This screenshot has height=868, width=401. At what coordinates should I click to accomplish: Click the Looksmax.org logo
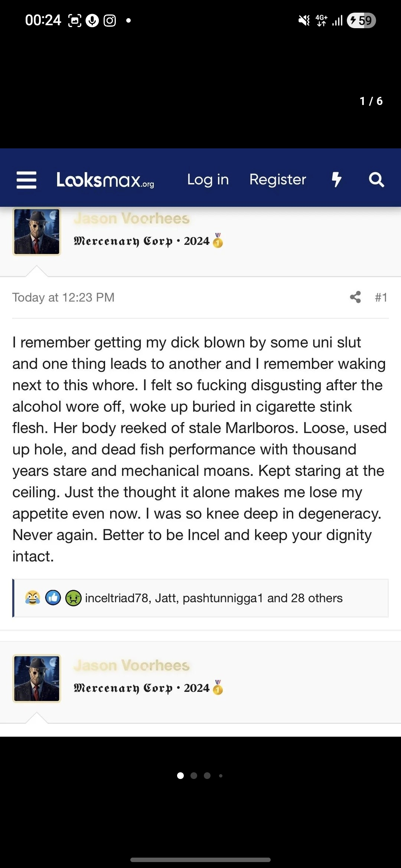pyautogui.click(x=105, y=180)
